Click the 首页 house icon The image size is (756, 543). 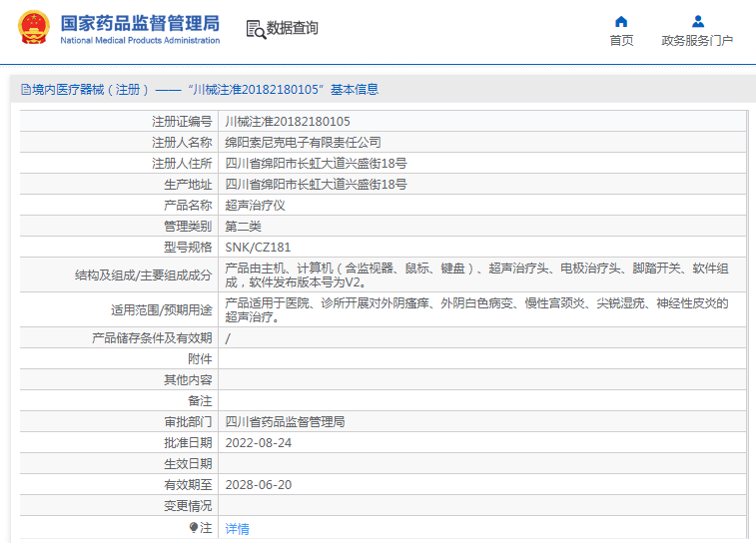click(621, 21)
